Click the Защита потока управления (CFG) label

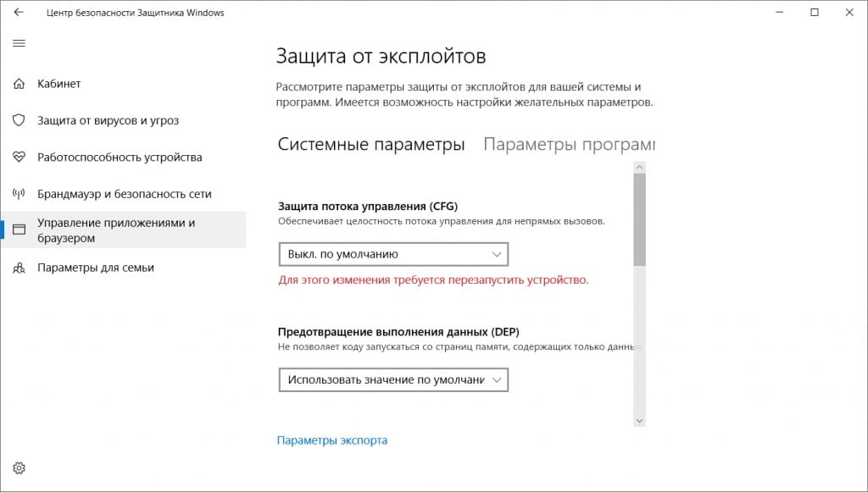[368, 206]
